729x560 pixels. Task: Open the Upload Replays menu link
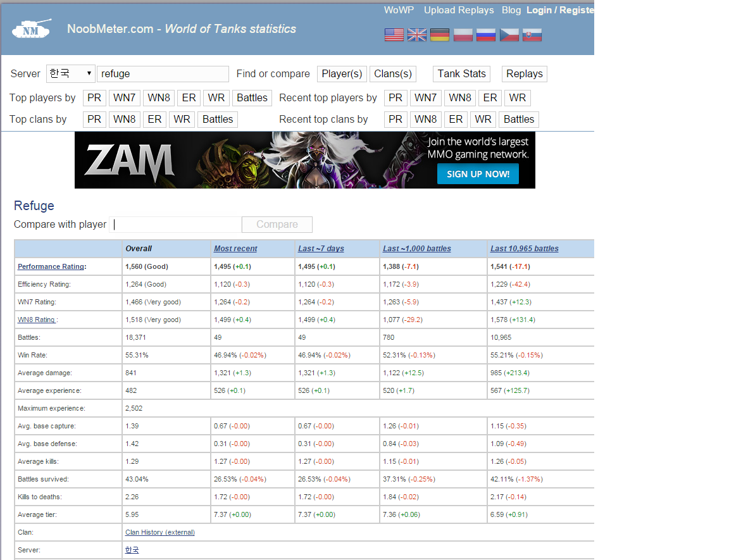pos(458,10)
